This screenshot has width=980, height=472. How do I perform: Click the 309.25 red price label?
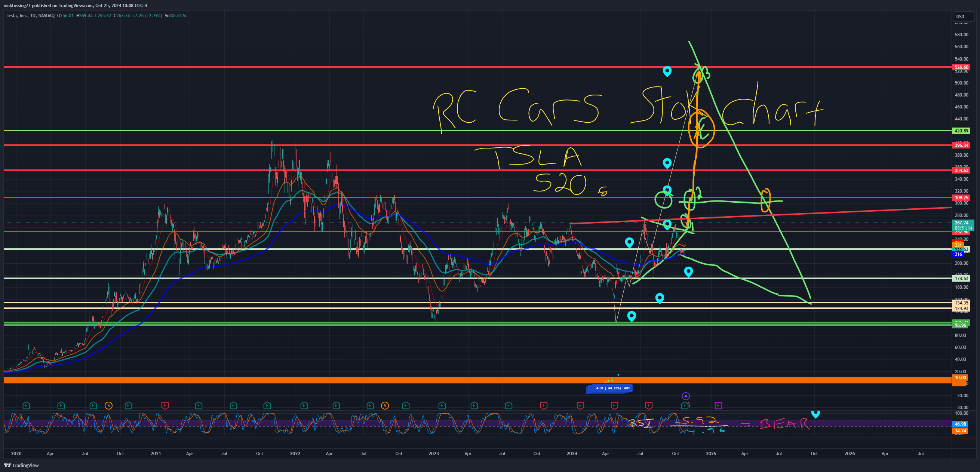pos(961,198)
